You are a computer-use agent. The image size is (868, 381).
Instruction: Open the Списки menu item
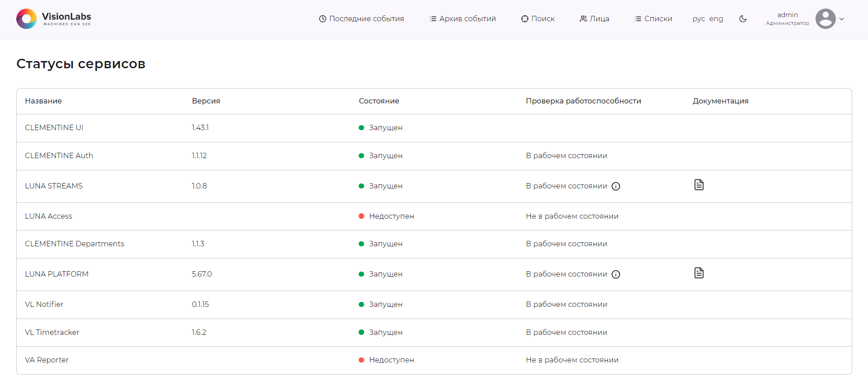(653, 19)
